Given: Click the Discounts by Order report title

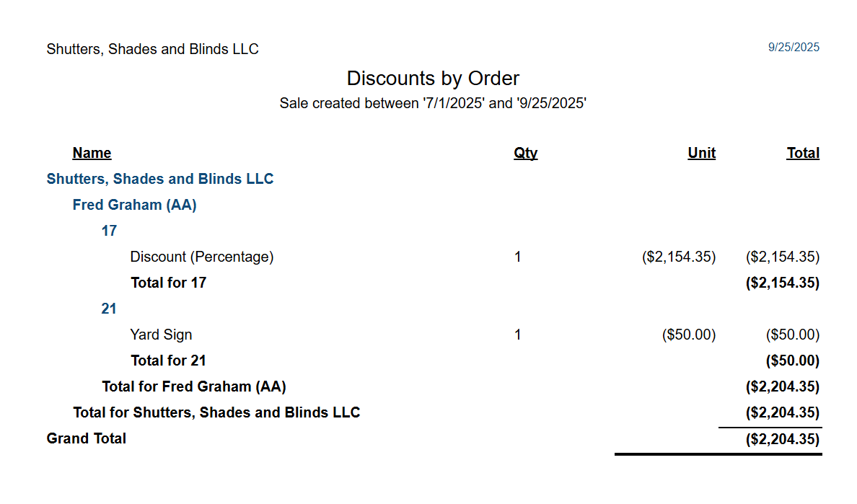Looking at the screenshot, I should tap(433, 78).
